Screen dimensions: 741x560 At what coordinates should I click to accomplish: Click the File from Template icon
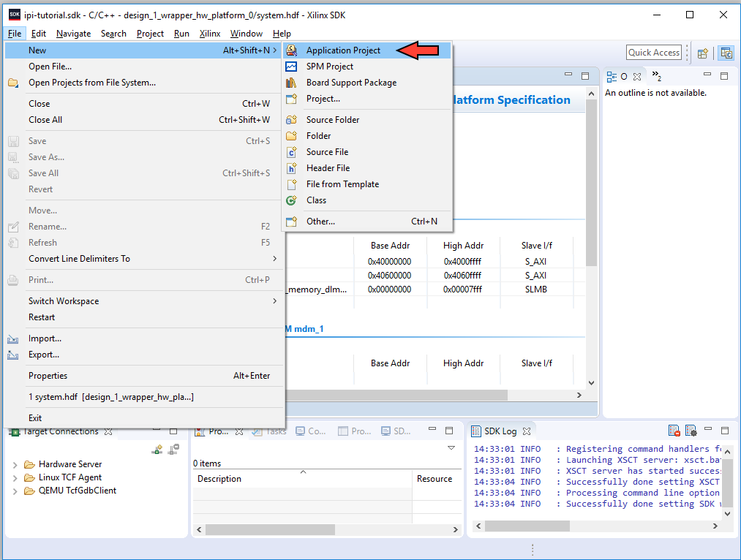coord(292,183)
